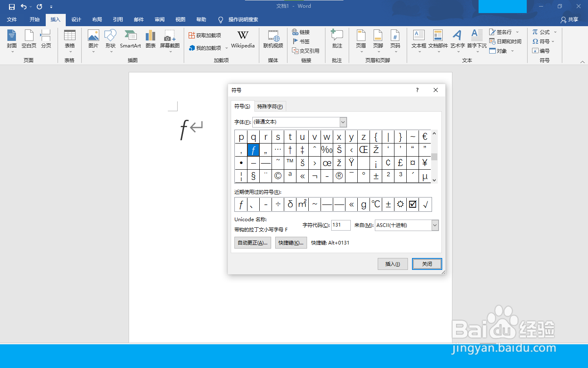Insert Date and Time (日期和时间)

pyautogui.click(x=506, y=41)
